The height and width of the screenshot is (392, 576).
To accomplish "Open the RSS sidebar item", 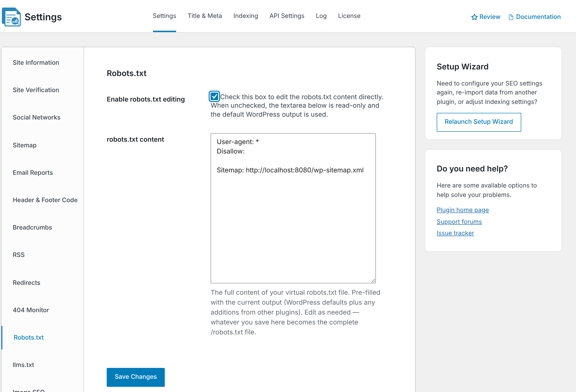I will (x=19, y=255).
